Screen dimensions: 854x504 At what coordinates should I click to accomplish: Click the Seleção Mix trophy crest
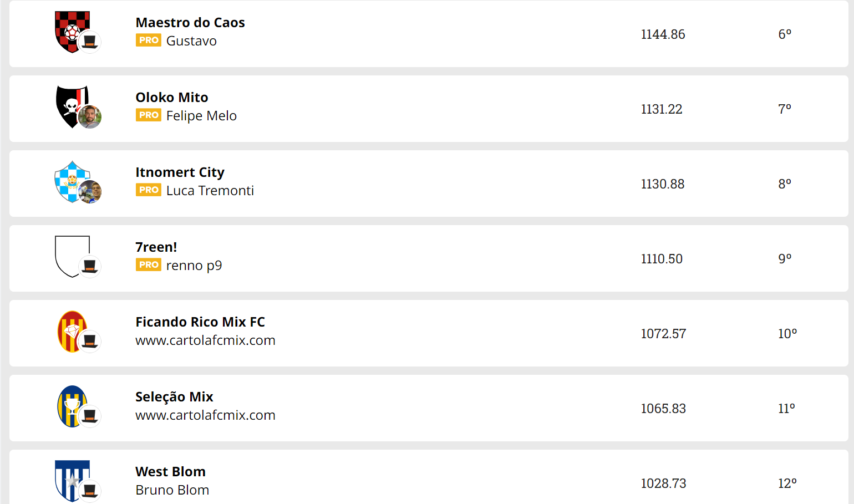point(72,406)
